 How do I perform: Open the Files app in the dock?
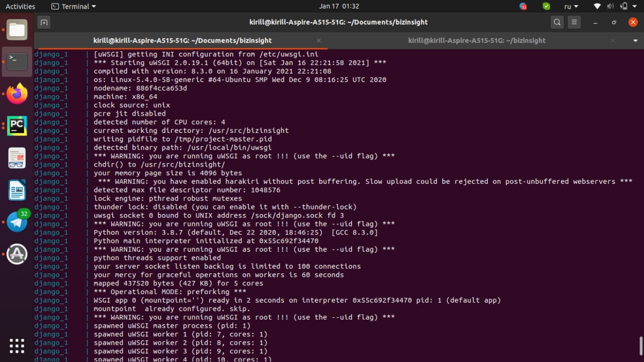[x=17, y=30]
